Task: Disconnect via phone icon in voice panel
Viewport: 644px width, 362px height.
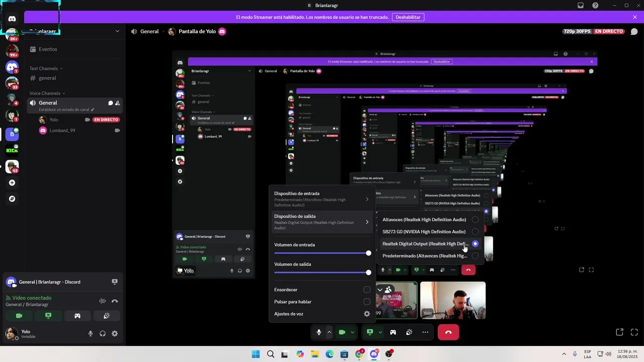Action: click(115, 301)
